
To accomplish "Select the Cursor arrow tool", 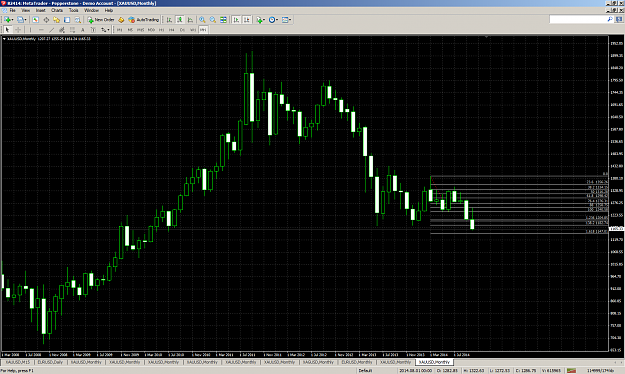I will pos(7,30).
